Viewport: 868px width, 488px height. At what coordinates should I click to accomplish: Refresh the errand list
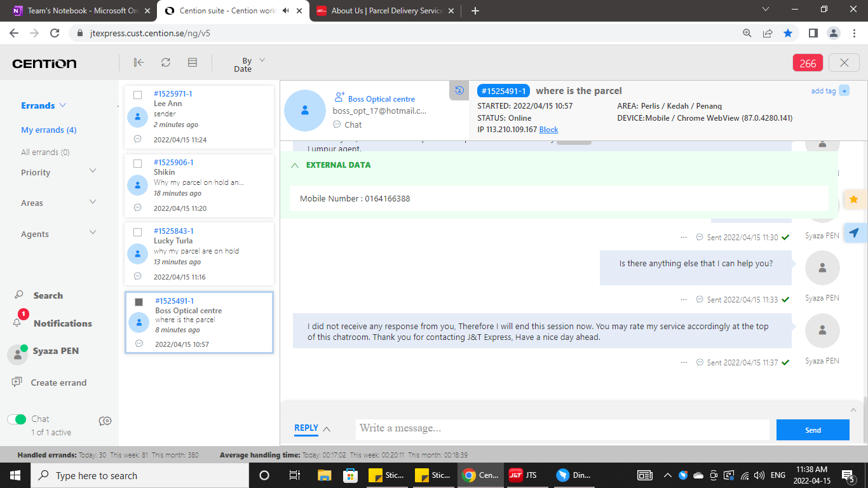[166, 62]
